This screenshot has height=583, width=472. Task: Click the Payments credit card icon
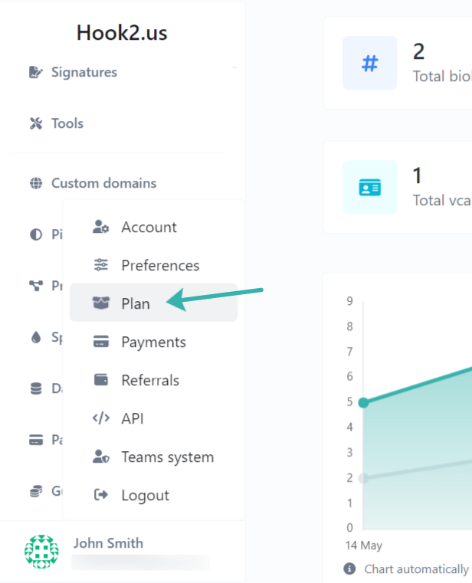click(x=101, y=341)
